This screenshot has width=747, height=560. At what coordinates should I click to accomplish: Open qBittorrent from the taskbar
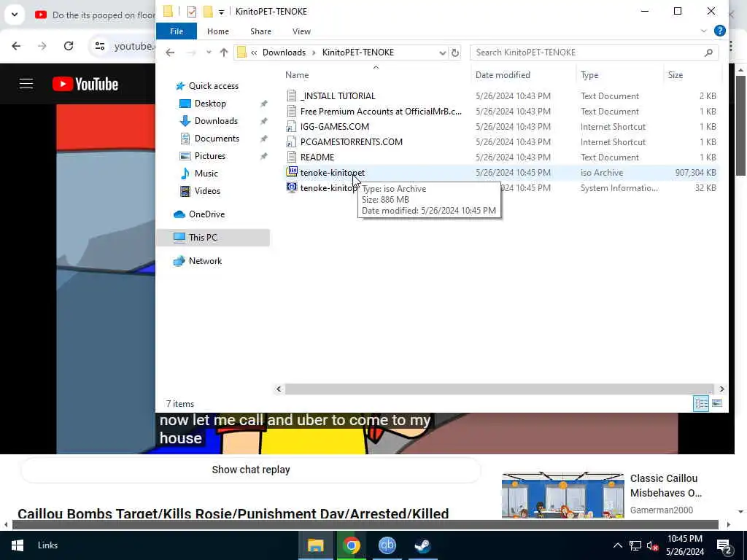click(x=387, y=545)
